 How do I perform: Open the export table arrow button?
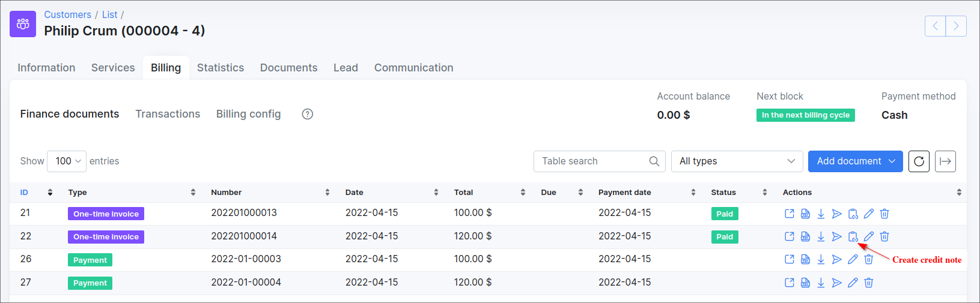point(945,161)
